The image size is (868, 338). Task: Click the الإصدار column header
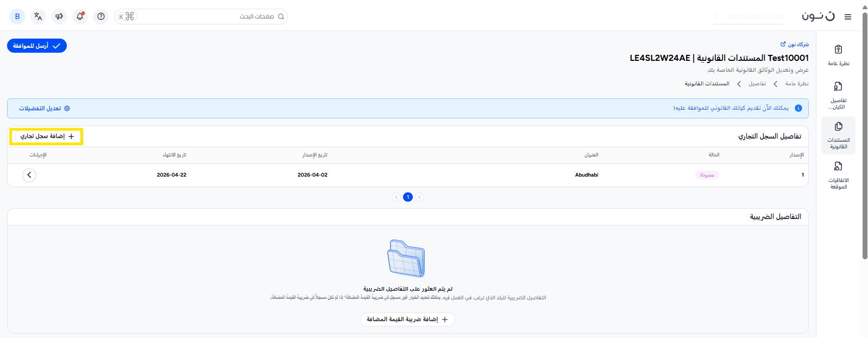(x=796, y=155)
